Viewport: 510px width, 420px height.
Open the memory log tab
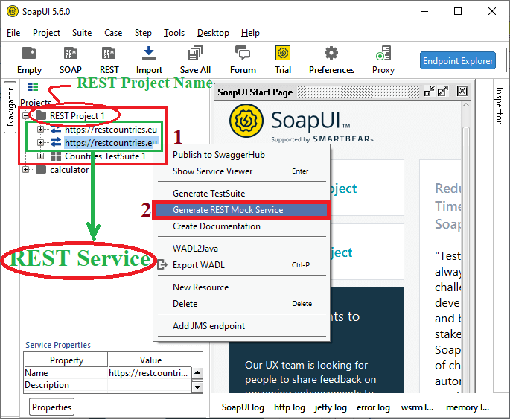pos(468,407)
